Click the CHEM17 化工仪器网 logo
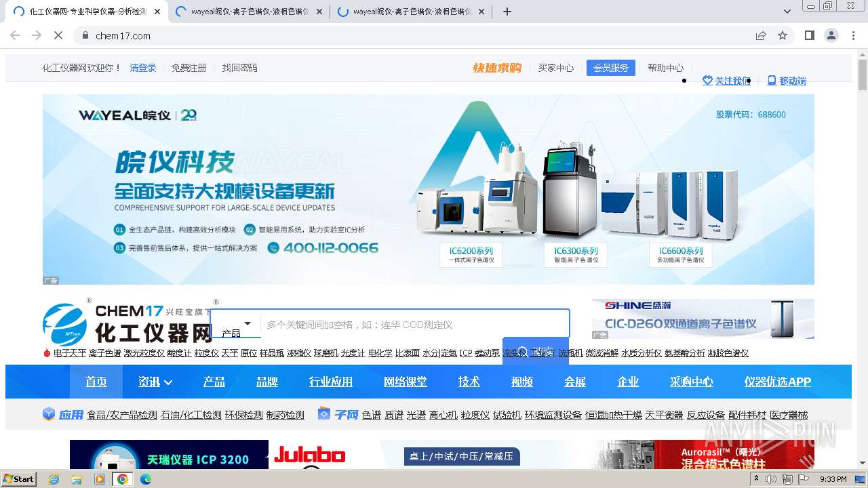Image resolution: width=868 pixels, height=488 pixels. coord(127,324)
